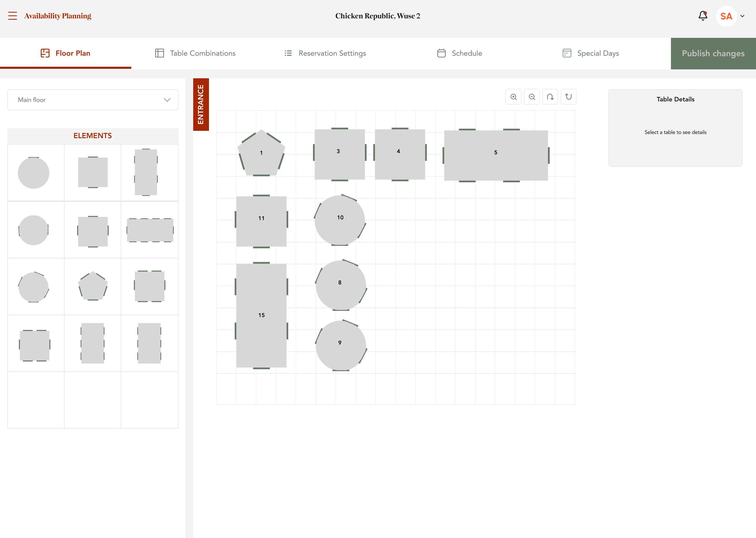This screenshot has height=538, width=756.
Task: Select the ENTRANCE marker
Action: click(201, 104)
